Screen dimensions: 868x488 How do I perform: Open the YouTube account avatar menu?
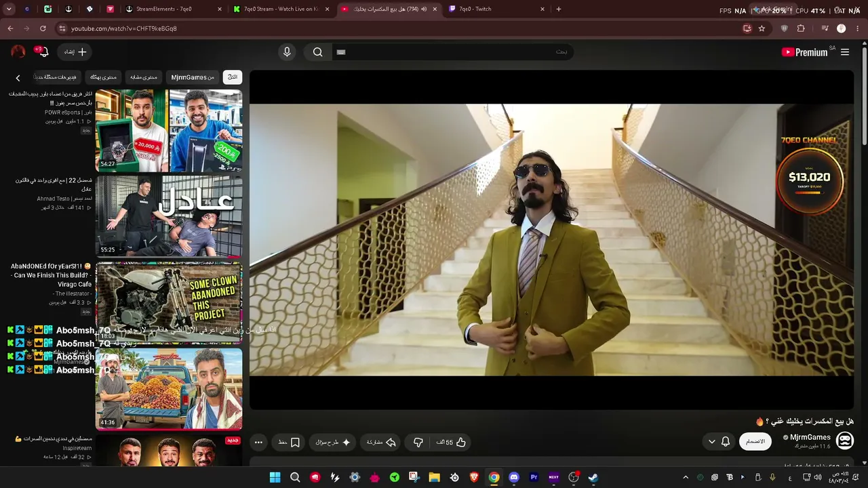coord(18,52)
